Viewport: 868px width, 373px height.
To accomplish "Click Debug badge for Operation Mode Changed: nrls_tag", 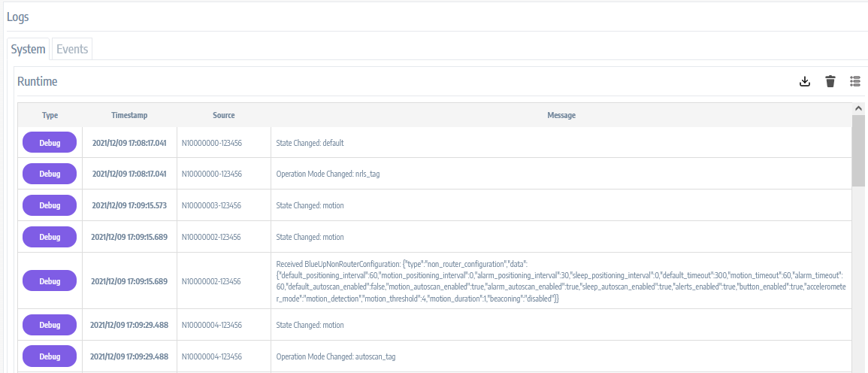I will (50, 174).
